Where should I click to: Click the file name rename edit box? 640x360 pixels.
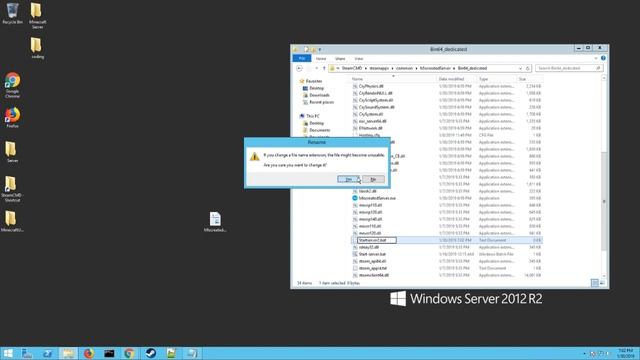point(376,240)
